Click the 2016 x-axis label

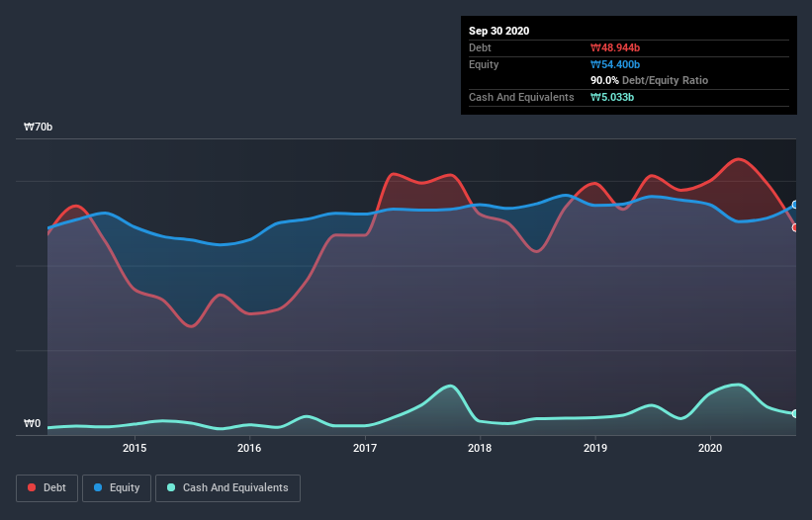249,448
